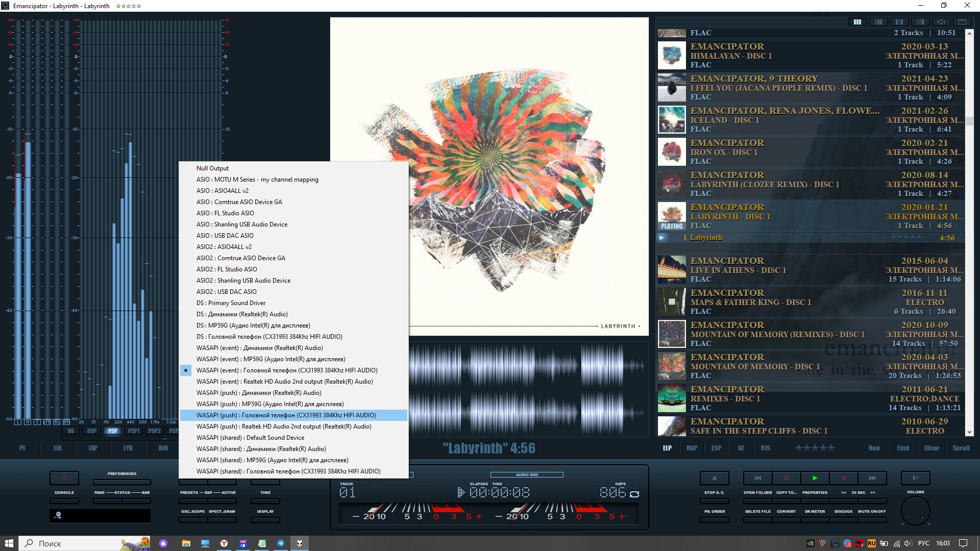Click the DR Meter button
The image size is (980, 551).
tap(815, 520)
